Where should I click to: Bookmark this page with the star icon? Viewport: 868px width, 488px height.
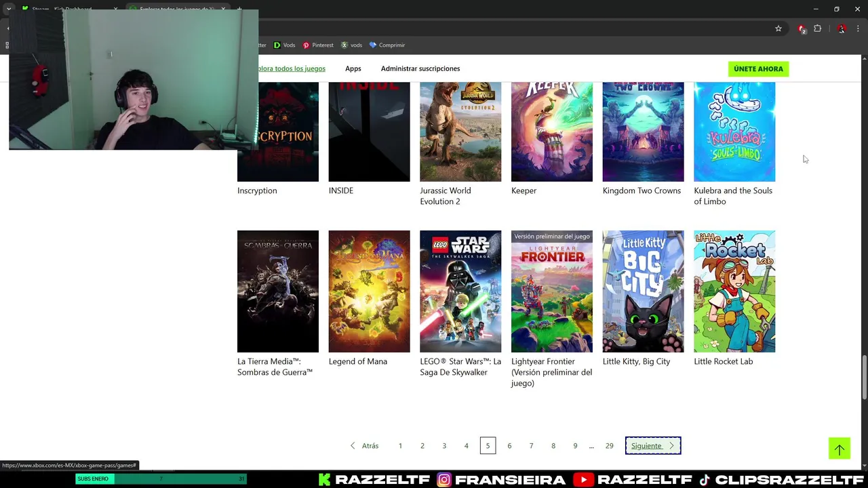pyautogui.click(x=778, y=28)
